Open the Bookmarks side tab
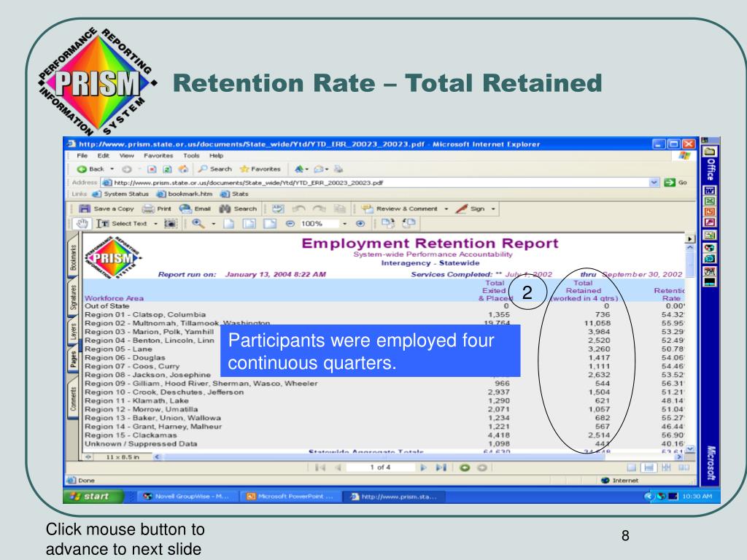 click(x=73, y=257)
